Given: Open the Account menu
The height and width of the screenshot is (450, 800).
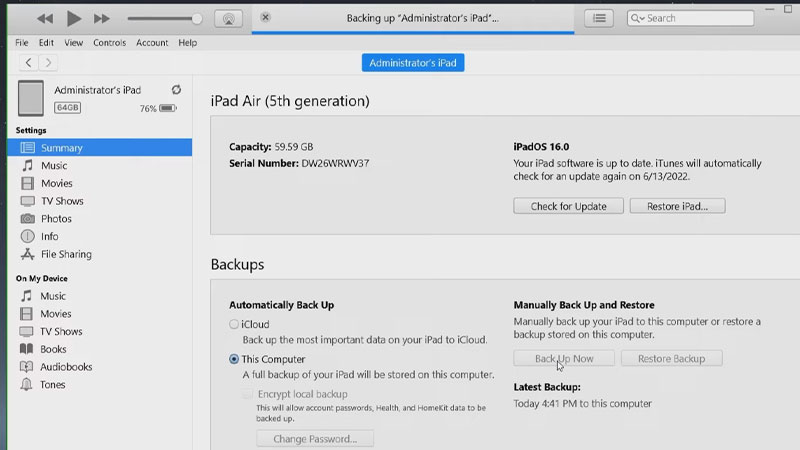Looking at the screenshot, I should [x=152, y=43].
